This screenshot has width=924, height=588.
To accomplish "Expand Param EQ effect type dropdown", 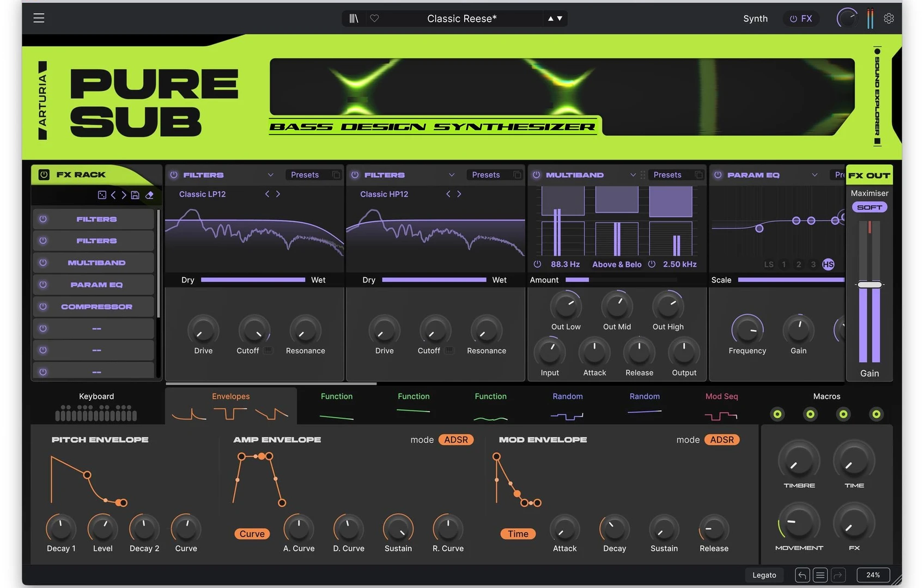I will 814,175.
